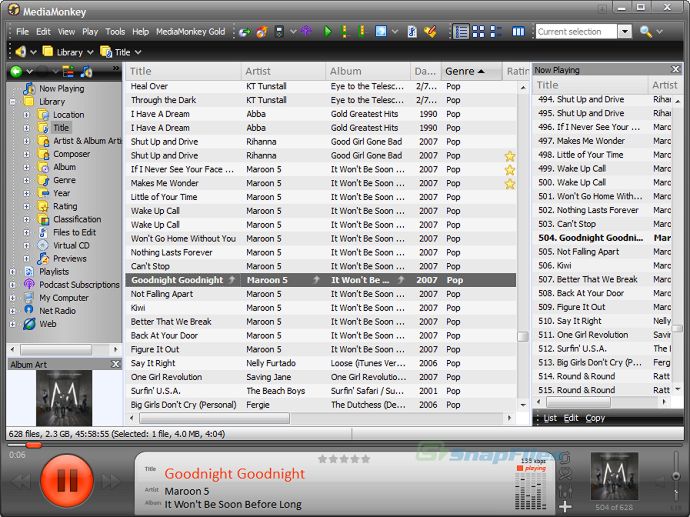The height and width of the screenshot is (517, 690).
Task: Click the Virtual CD disc icon
Action: point(43,245)
